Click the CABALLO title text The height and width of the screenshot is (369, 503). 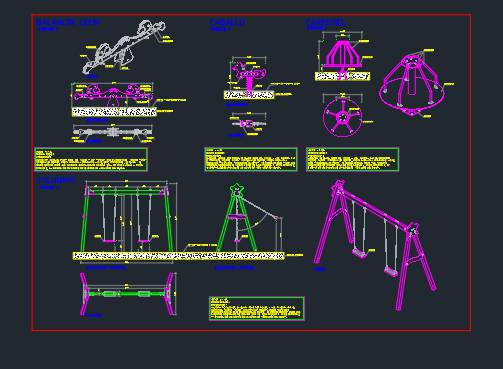[227, 22]
